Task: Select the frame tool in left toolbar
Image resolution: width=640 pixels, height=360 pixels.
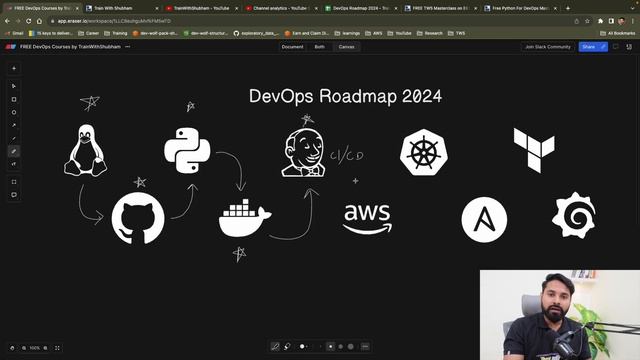Action: click(14, 182)
